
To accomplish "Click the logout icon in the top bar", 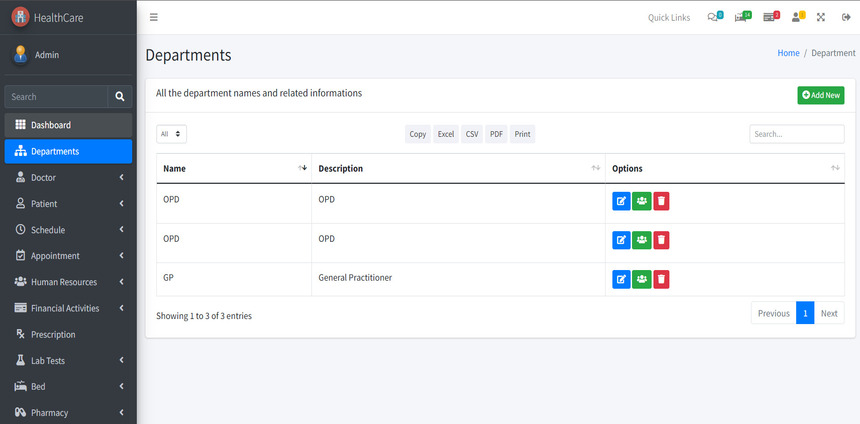I will 846,17.
